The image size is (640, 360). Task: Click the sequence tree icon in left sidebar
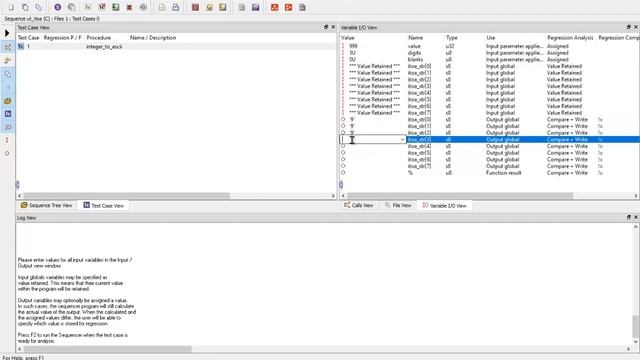point(7,47)
